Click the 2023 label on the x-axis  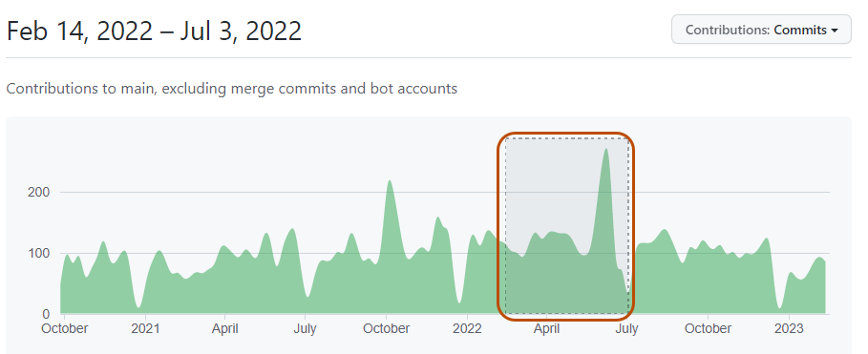789,328
